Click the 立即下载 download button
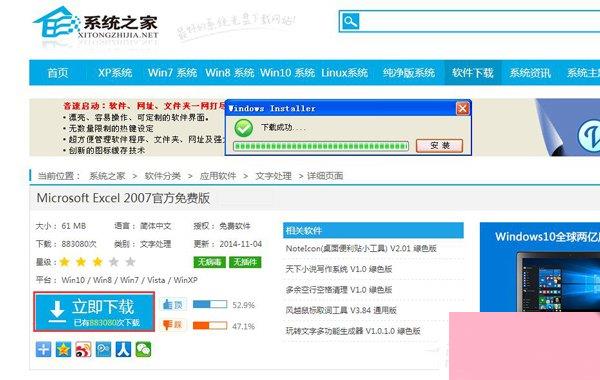The height and width of the screenshot is (380, 600). [x=94, y=312]
